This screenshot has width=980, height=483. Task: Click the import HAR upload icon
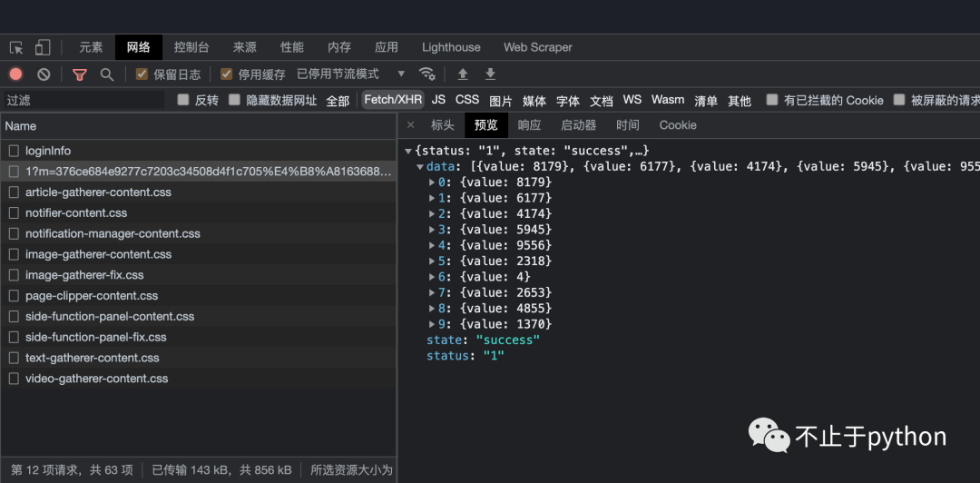click(x=463, y=74)
